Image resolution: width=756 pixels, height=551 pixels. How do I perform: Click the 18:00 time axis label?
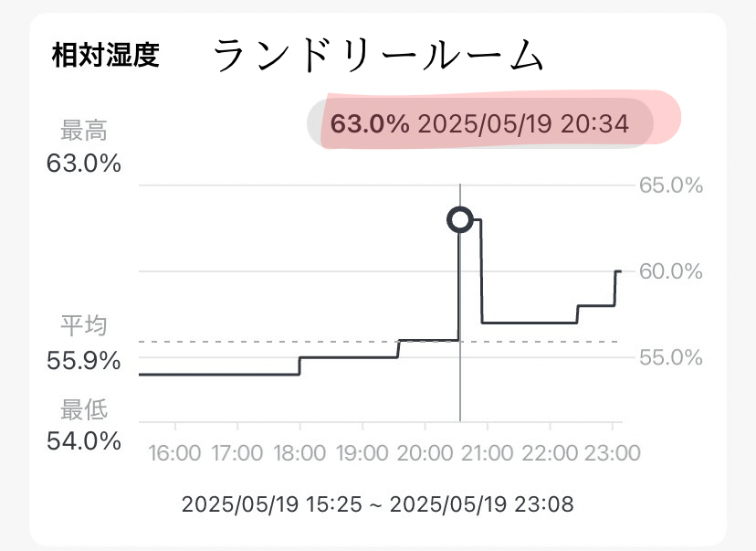coord(299,451)
